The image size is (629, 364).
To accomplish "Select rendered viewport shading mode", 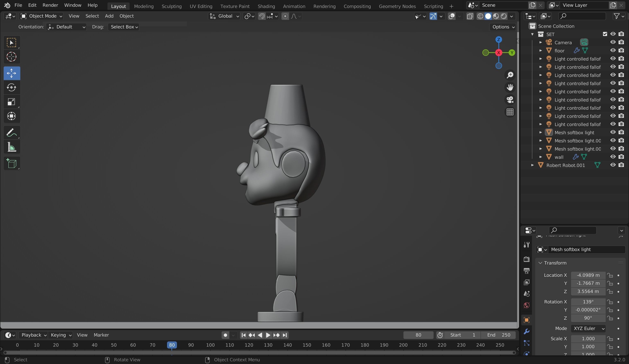I will (504, 16).
